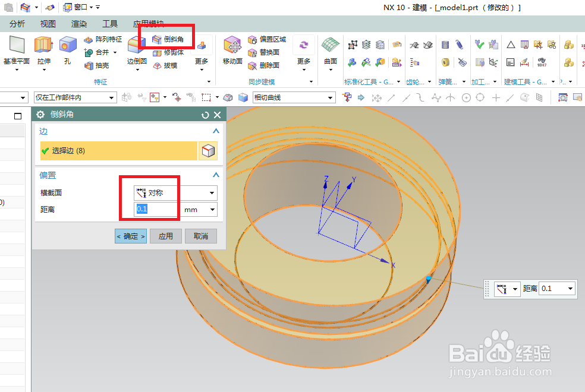
Task: Click the 确定 (OK) button
Action: click(131, 236)
